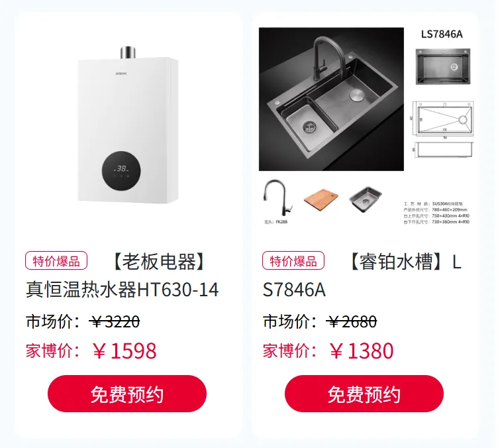The width and height of the screenshot is (498, 448).
Task: Open 老板电器 真恒温热水器HT630-14 title
Action: 123,275
